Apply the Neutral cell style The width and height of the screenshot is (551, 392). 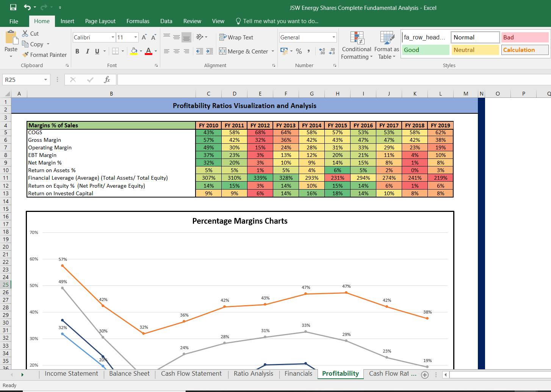coord(475,50)
